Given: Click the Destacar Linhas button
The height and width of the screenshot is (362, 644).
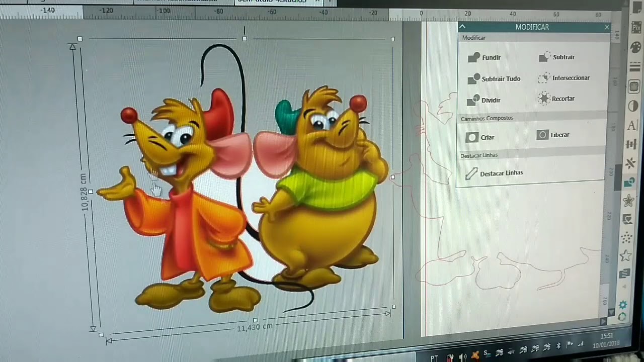Looking at the screenshot, I should [494, 173].
